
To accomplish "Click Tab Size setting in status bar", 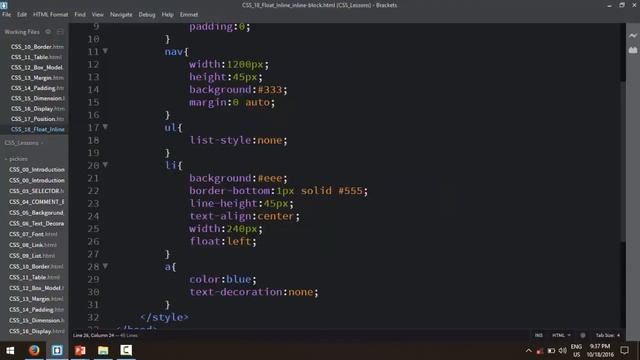I will click(608, 335).
